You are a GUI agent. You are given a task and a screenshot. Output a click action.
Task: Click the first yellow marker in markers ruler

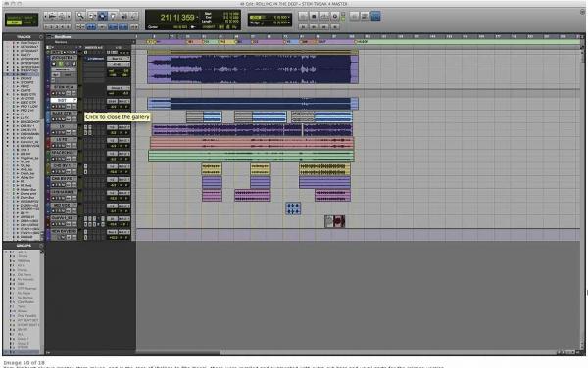click(150, 41)
